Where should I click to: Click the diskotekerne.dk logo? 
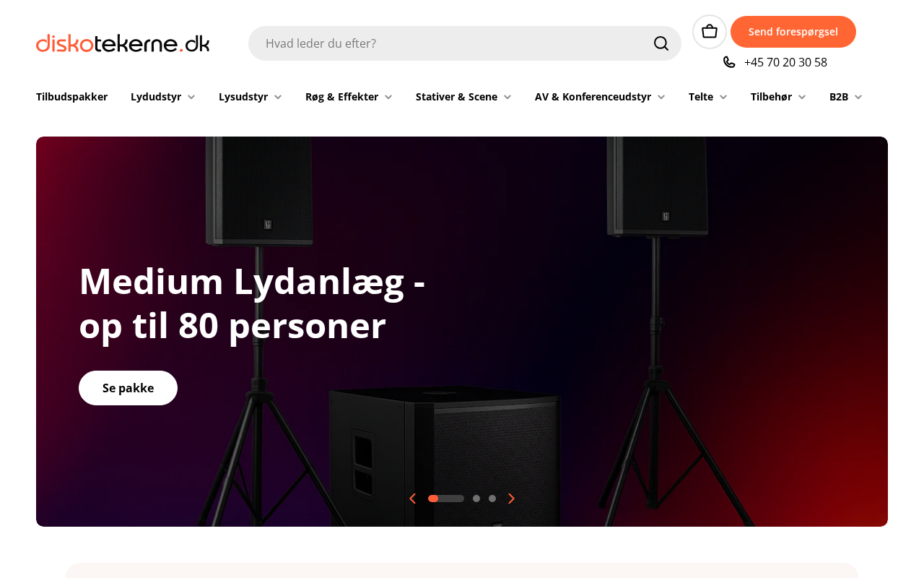coord(123,43)
